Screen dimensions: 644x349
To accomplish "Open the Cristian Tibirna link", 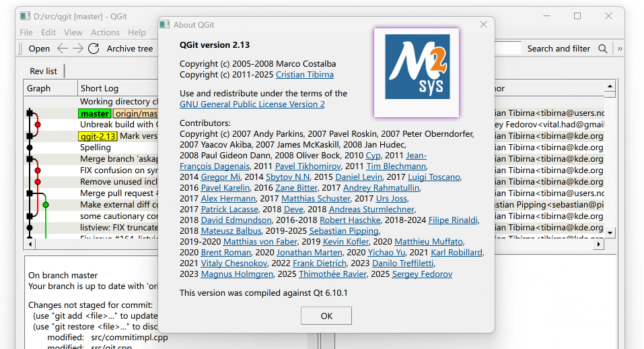I will click(x=305, y=75).
